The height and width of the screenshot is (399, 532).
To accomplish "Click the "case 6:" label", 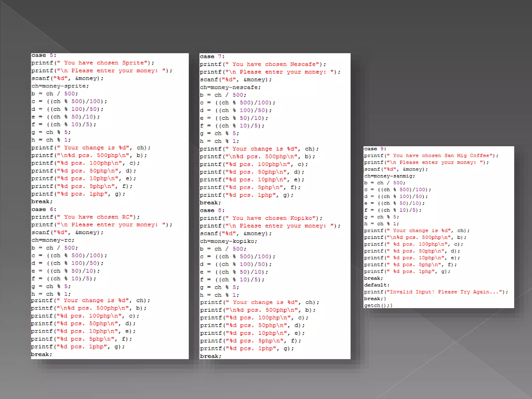I will [x=44, y=209].
